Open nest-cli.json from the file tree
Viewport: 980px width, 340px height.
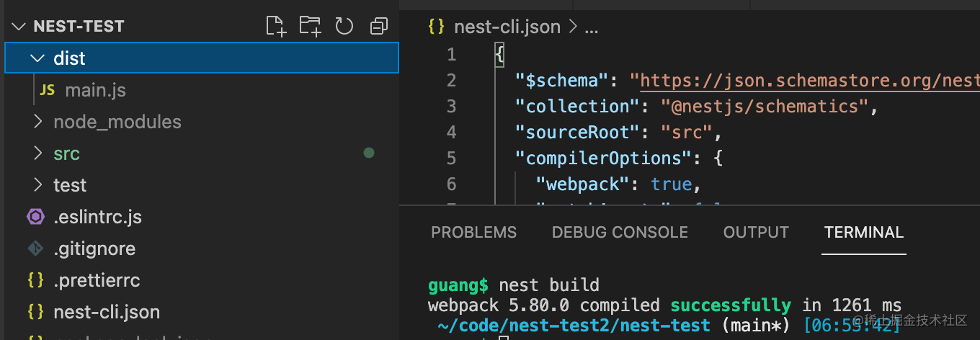coord(107,312)
